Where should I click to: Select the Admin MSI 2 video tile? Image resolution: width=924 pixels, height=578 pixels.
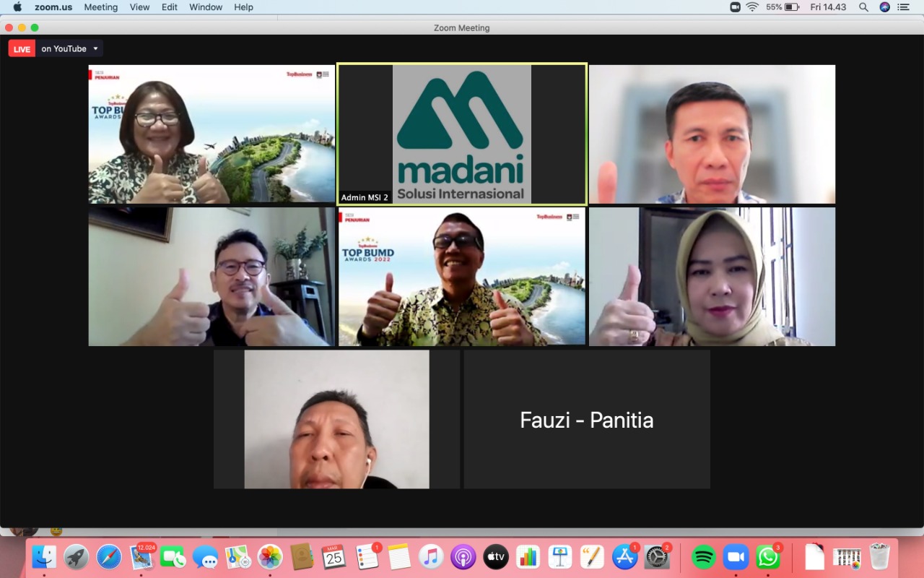pos(461,134)
